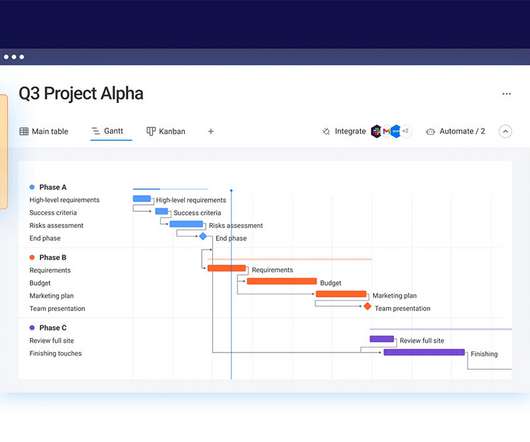
Task: Click the Main table grid icon
Action: coord(24,131)
